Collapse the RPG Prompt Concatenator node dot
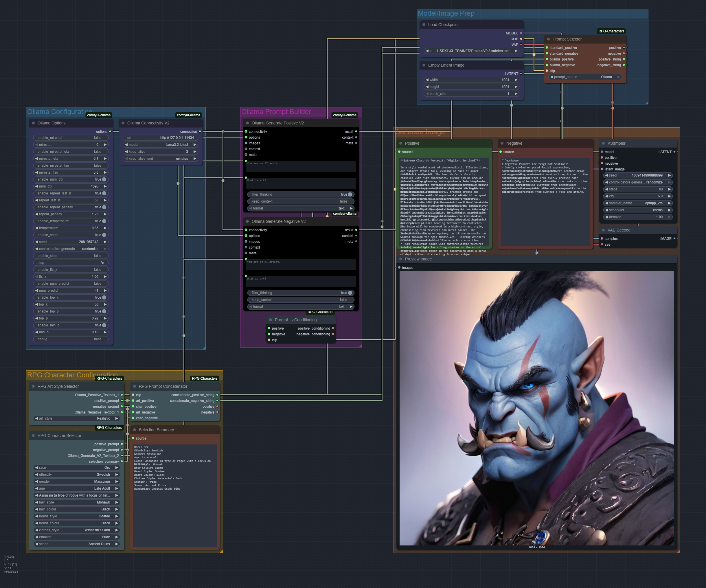Viewport: 706px width, 588px height. [x=135, y=386]
